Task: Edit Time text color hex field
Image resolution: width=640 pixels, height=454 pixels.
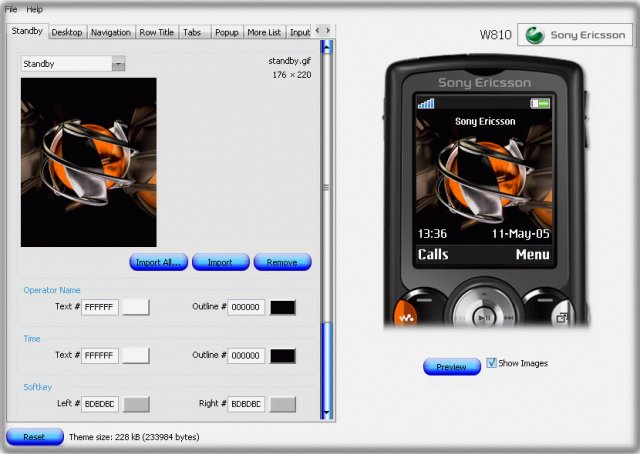Action: pos(100,356)
